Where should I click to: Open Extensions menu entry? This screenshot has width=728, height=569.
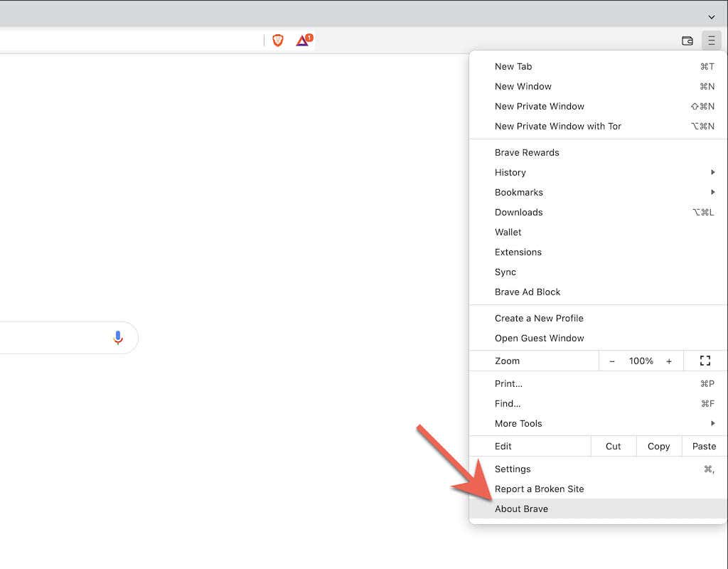[598, 252]
